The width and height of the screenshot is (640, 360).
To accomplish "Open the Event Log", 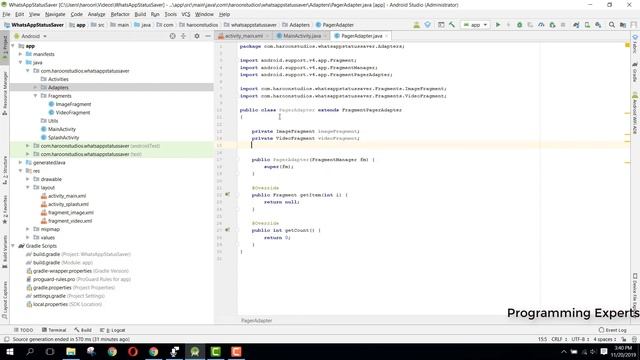I will click(613, 330).
